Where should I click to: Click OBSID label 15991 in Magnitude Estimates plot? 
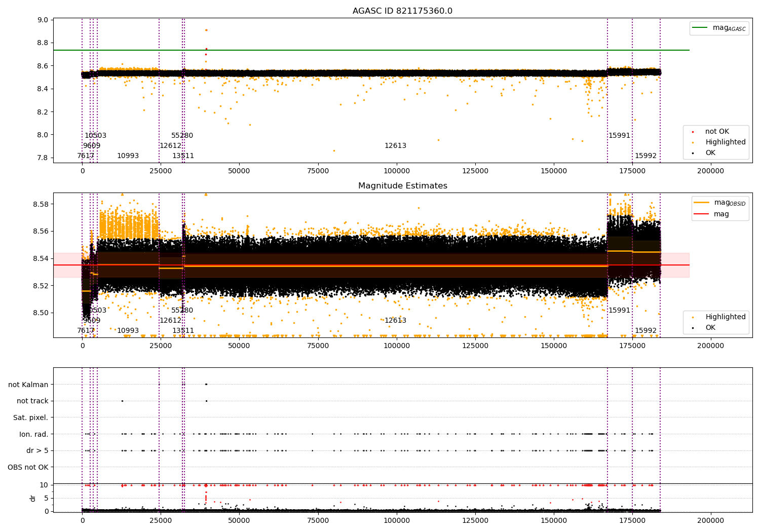pyautogui.click(x=619, y=311)
